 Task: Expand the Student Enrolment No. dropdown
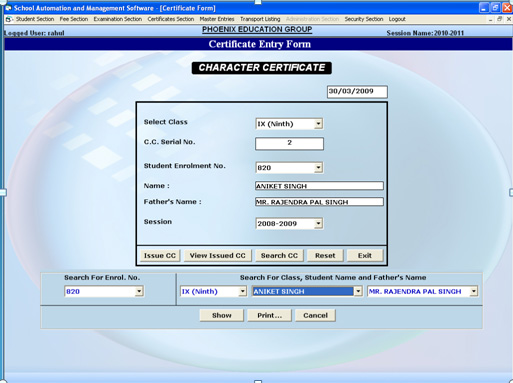tap(318, 167)
